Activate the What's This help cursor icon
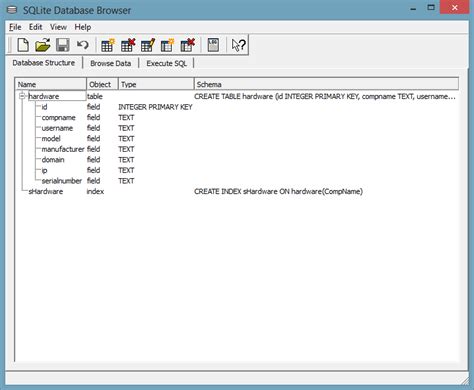 coord(239,45)
